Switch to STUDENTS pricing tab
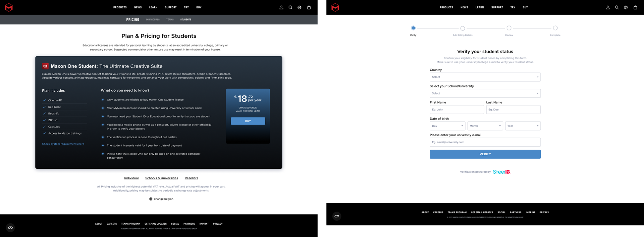644x237 pixels. [x=186, y=19]
